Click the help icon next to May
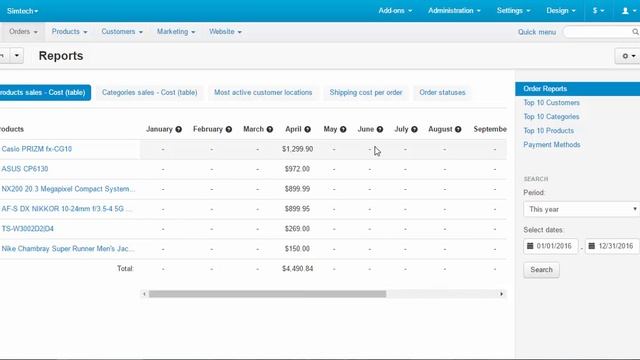This screenshot has height=360, width=640. tap(343, 129)
